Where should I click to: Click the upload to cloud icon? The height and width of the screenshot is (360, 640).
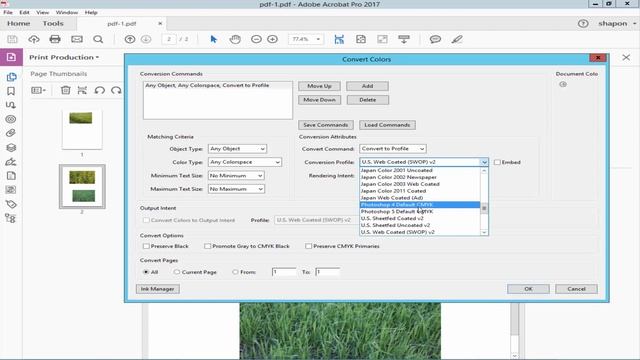pos(34,39)
